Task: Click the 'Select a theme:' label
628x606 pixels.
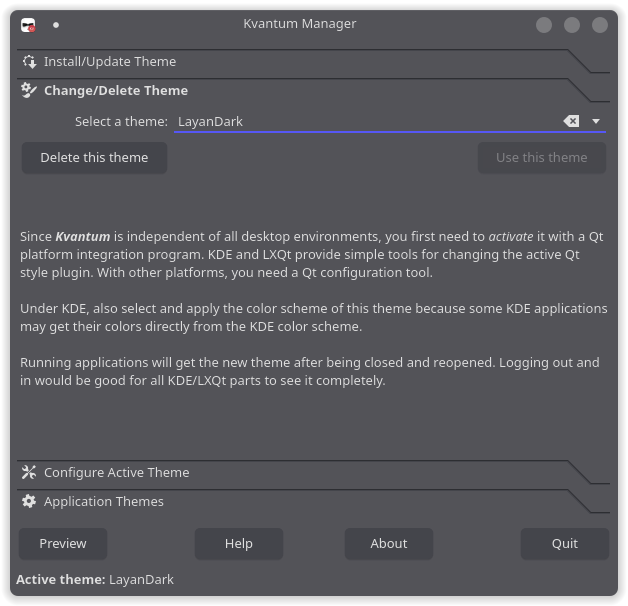Action: click(121, 121)
